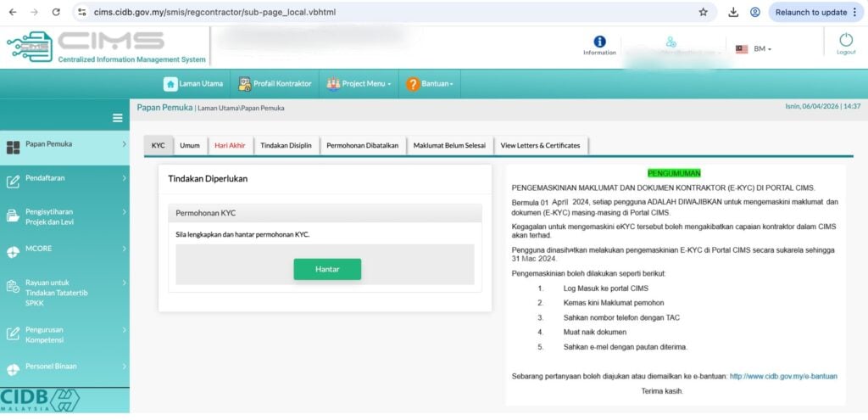Open View Letters & Certificates tab
Viewport: 868px width, 420px height.
[x=540, y=146]
